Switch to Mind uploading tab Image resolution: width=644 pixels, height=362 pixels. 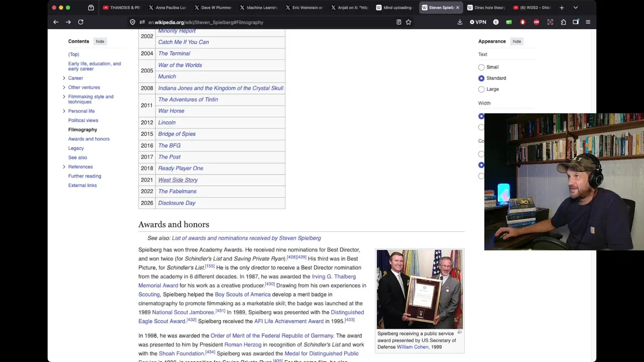[394, 8]
